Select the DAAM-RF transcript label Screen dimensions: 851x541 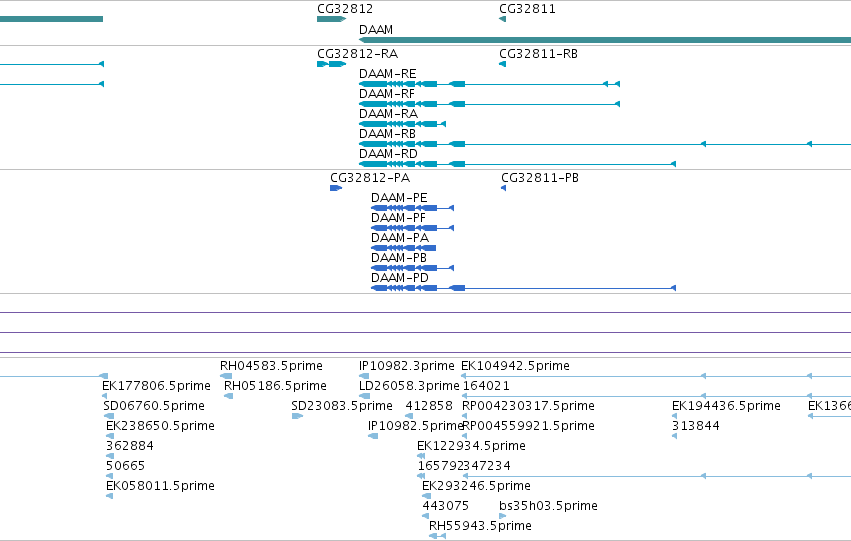click(386, 94)
